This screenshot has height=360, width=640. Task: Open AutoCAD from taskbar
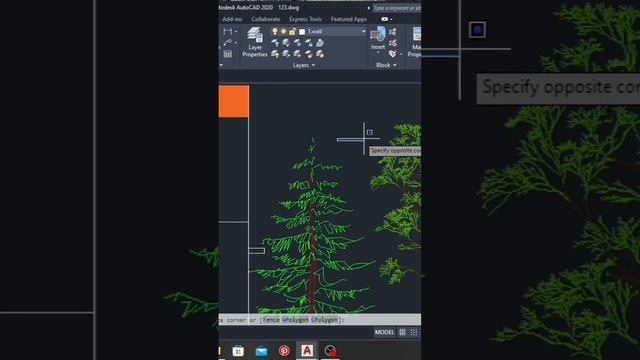coord(307,351)
